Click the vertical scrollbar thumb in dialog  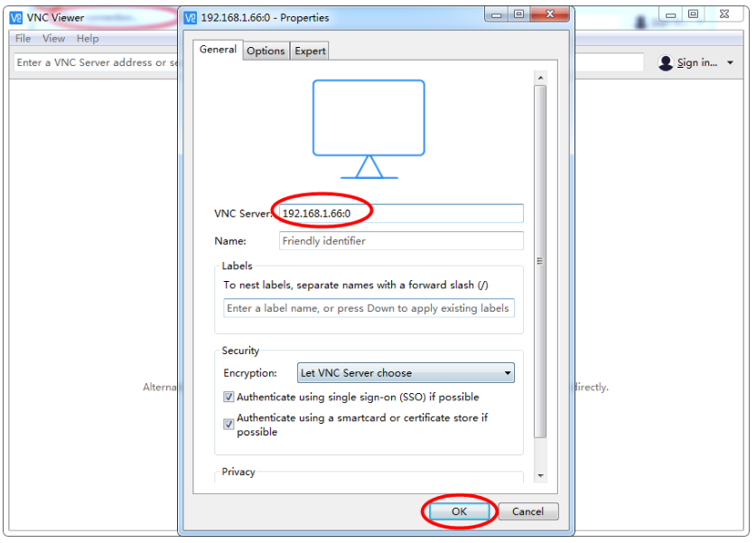point(540,261)
